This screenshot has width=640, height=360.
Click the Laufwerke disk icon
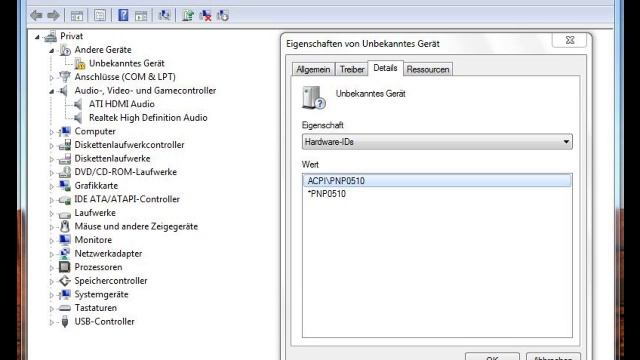(65, 213)
